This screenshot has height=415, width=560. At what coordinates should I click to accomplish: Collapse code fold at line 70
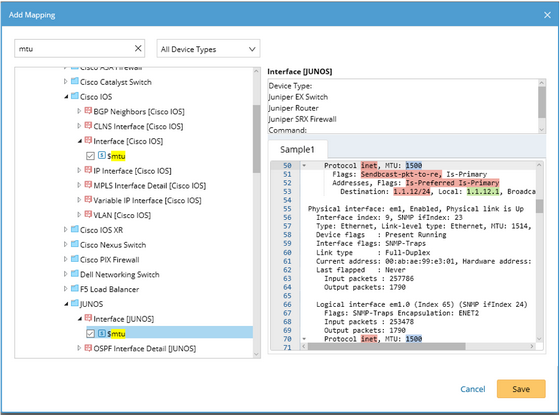[x=304, y=339]
